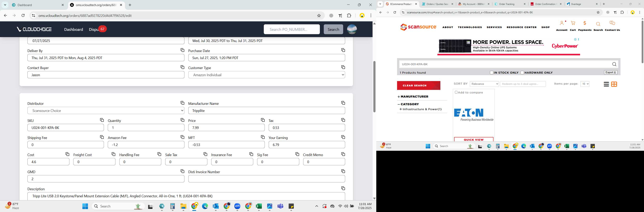Switch ScanSource results to grid view
644x212 pixels.
pos(614,84)
